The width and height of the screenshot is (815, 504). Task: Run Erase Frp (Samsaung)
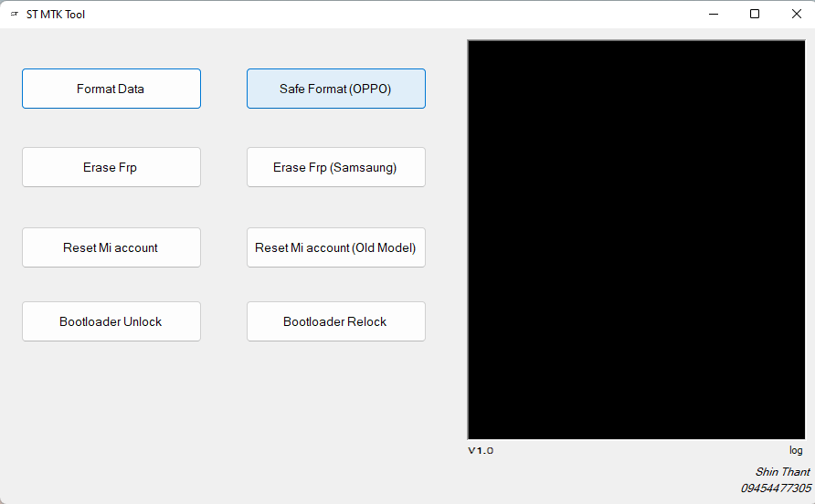pos(335,167)
